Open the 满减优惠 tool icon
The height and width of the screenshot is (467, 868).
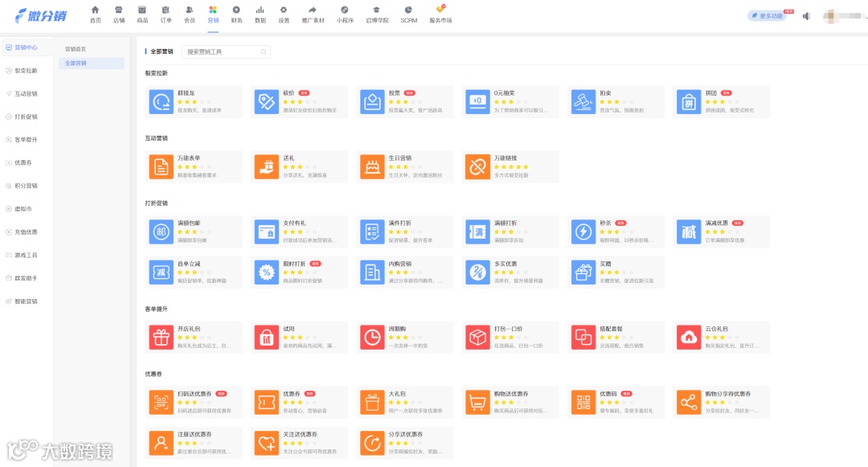(x=689, y=231)
